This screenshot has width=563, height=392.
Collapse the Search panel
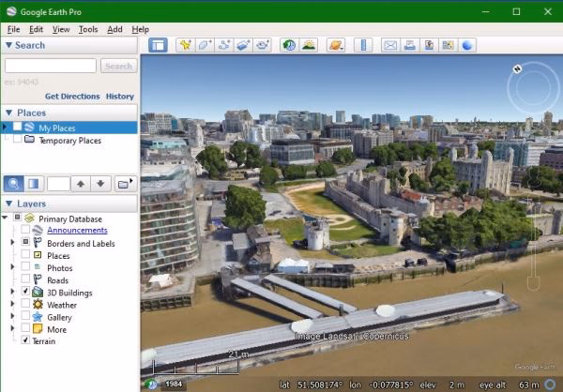8,45
